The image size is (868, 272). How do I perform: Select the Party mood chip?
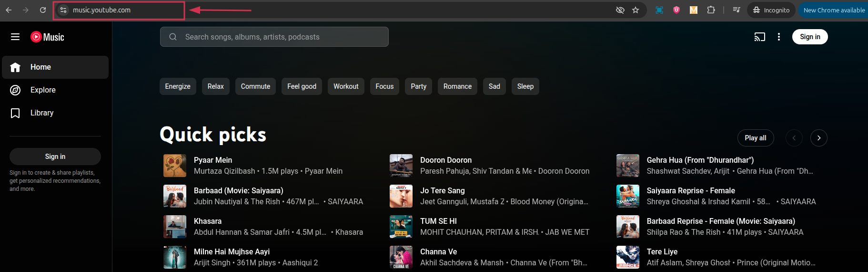coord(419,86)
